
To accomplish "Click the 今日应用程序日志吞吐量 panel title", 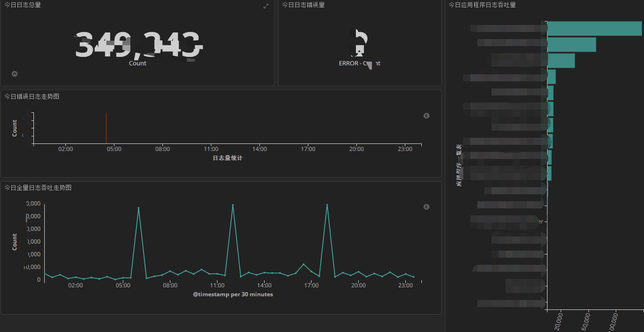I will (x=482, y=5).
